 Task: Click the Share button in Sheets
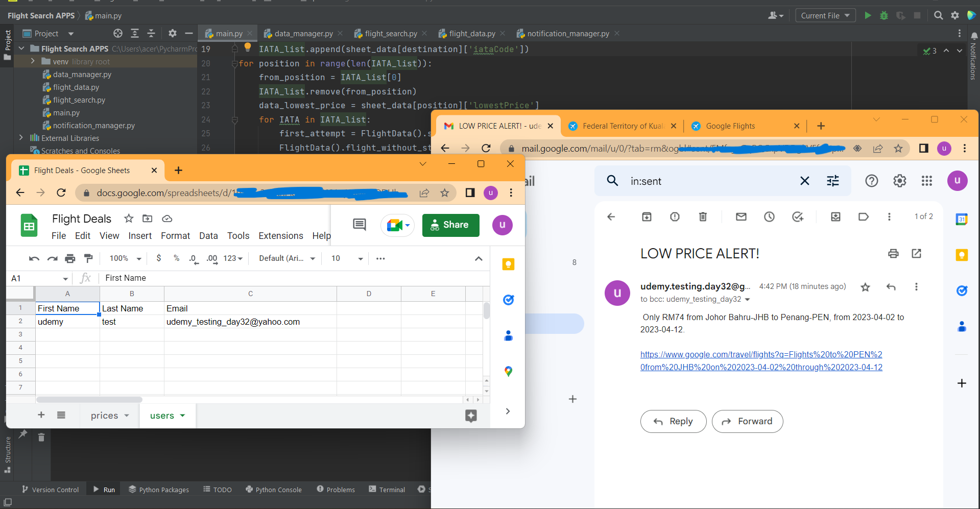point(451,225)
